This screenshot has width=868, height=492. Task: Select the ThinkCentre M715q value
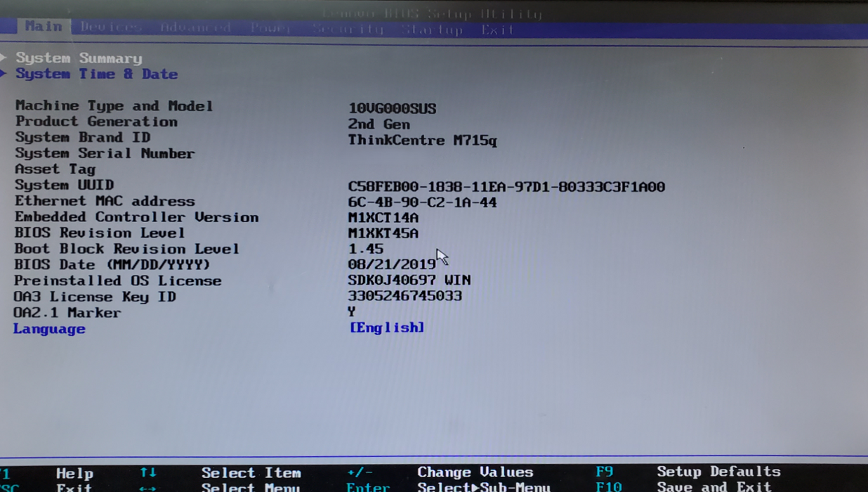(422, 141)
